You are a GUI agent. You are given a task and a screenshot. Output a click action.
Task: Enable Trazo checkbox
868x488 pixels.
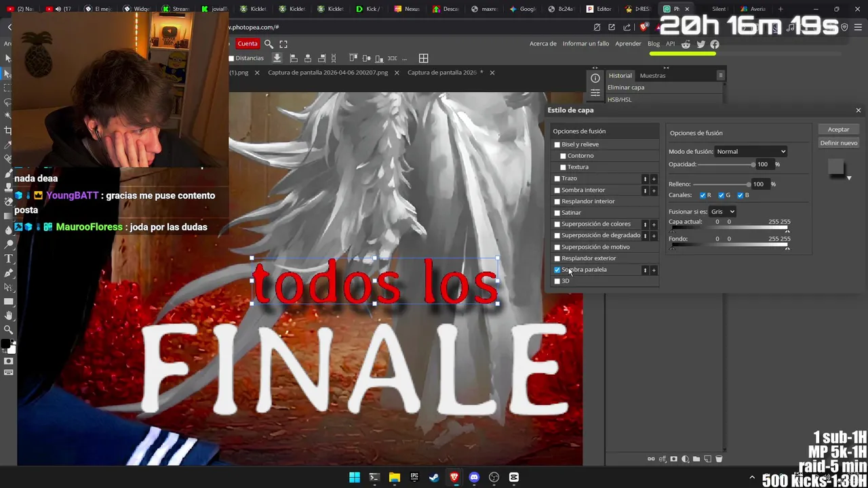(x=557, y=179)
